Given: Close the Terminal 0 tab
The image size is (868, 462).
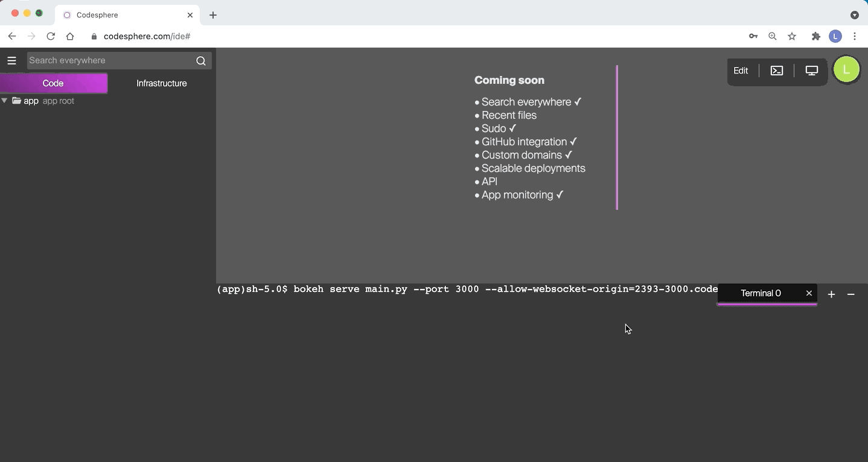Looking at the screenshot, I should (809, 293).
